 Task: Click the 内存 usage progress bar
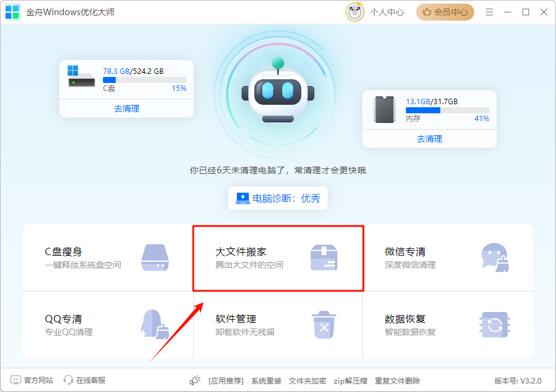[x=448, y=110]
